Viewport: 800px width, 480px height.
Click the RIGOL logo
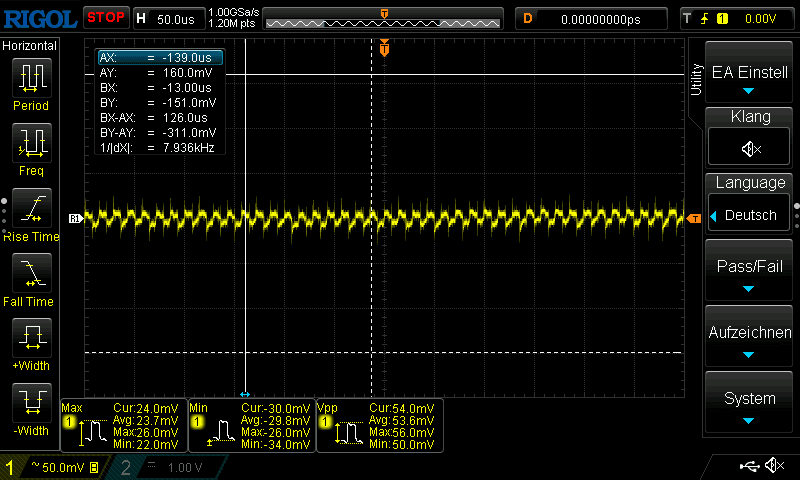pyautogui.click(x=40, y=19)
